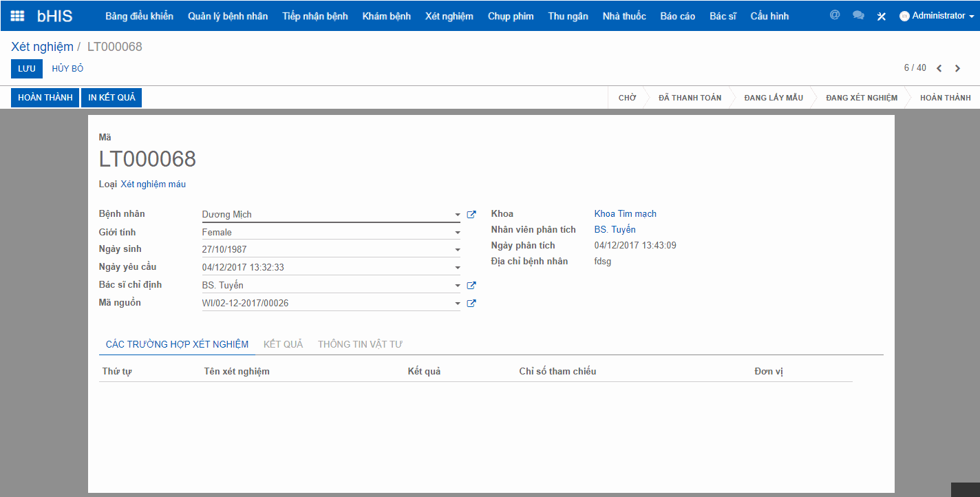Click the LƯU button
980x497 pixels.
tap(26, 68)
